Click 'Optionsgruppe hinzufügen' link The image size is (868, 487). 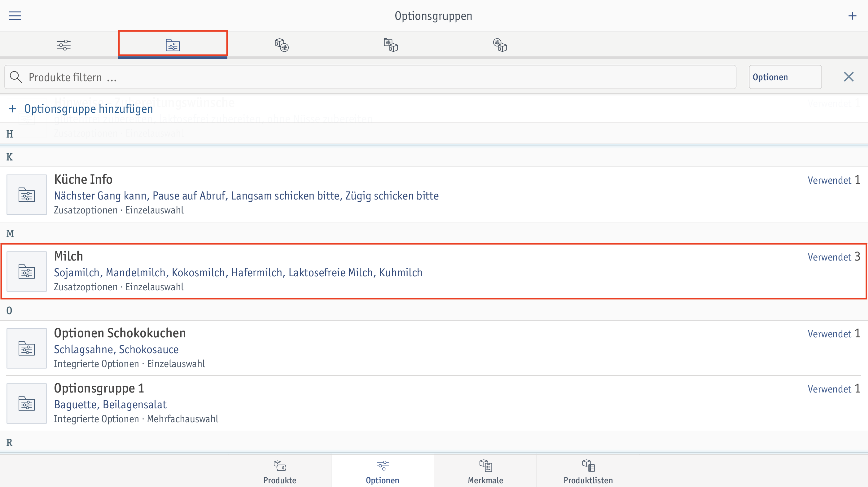point(89,109)
